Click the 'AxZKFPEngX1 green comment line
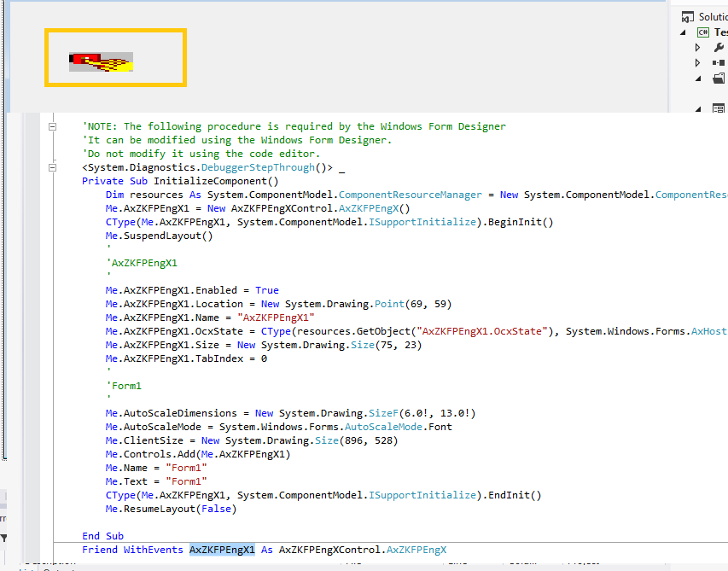The height and width of the screenshot is (571, 728). click(x=142, y=263)
